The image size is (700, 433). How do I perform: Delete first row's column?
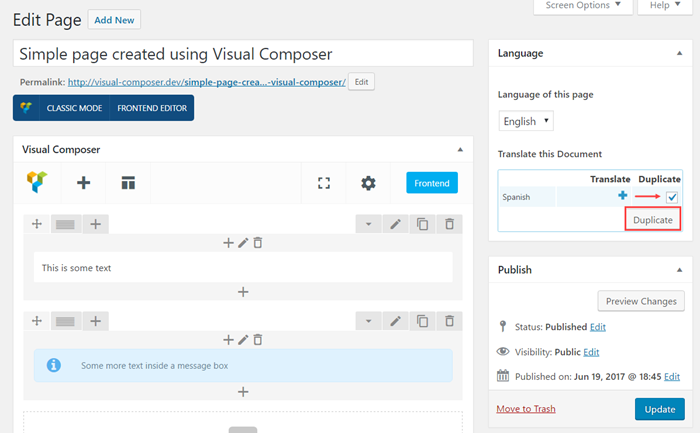click(x=258, y=243)
